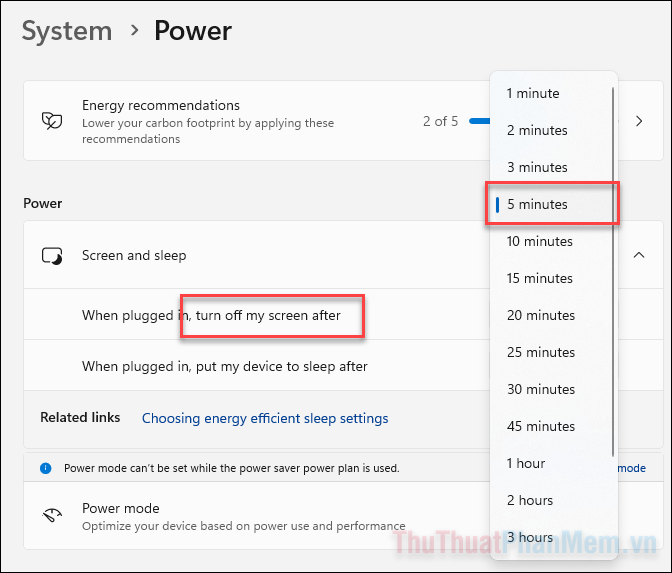The height and width of the screenshot is (573, 672).
Task: Go back to System in the breadcrumb
Action: coord(67,31)
